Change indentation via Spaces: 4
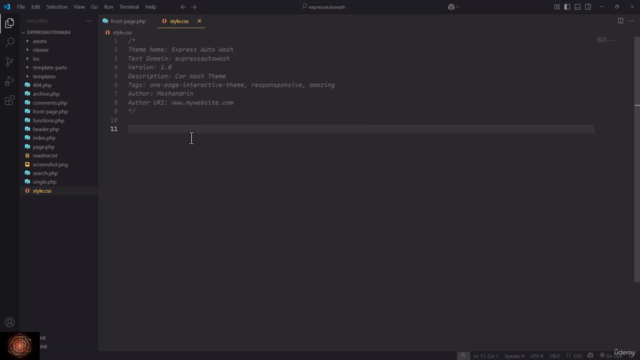The width and height of the screenshot is (640, 360). 514,356
